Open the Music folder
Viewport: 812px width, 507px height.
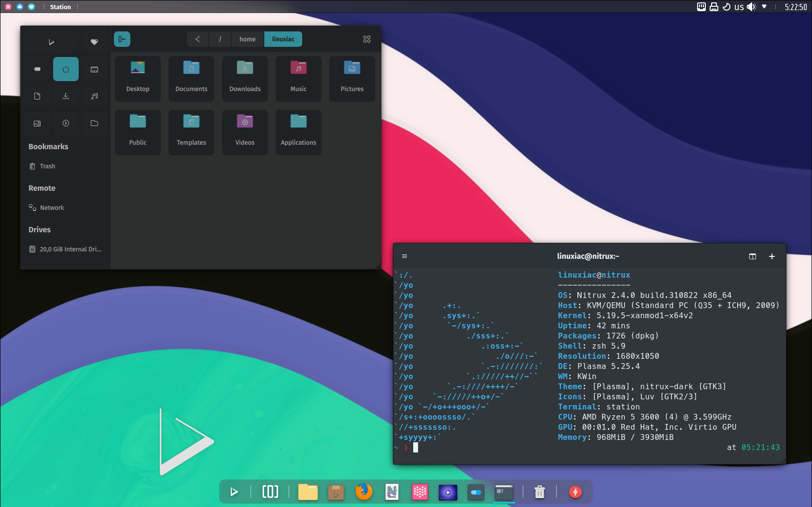(x=298, y=79)
